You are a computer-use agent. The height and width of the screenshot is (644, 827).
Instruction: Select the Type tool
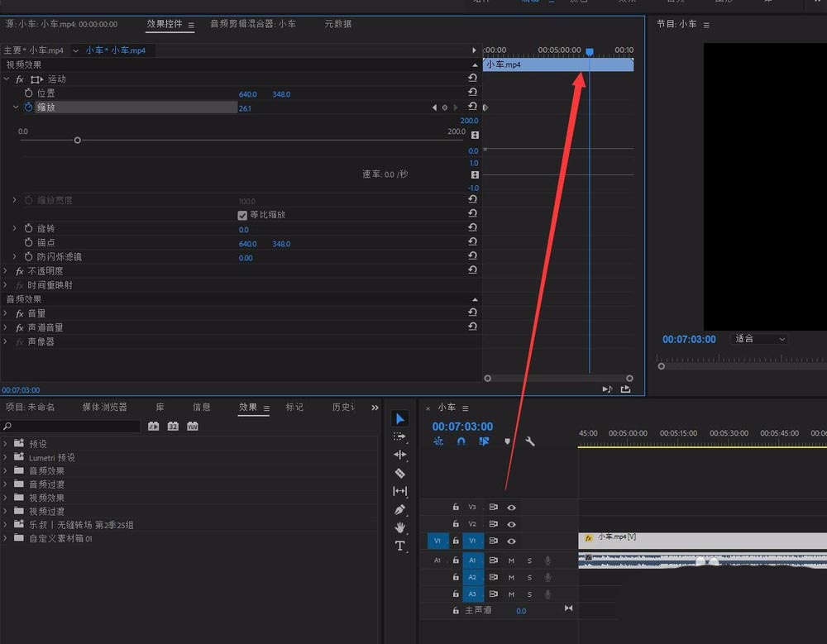pos(399,546)
